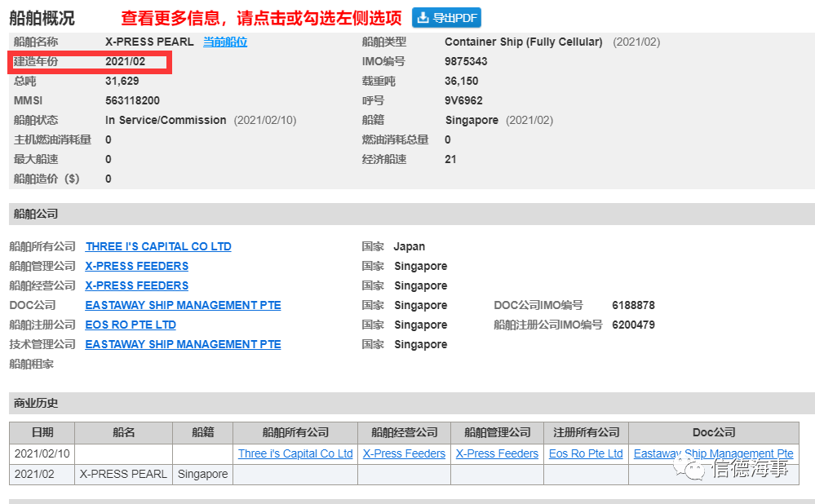Open Three i's Capital Co Ltd table link
Viewport: 815px width, 504px height.
tap(295, 453)
